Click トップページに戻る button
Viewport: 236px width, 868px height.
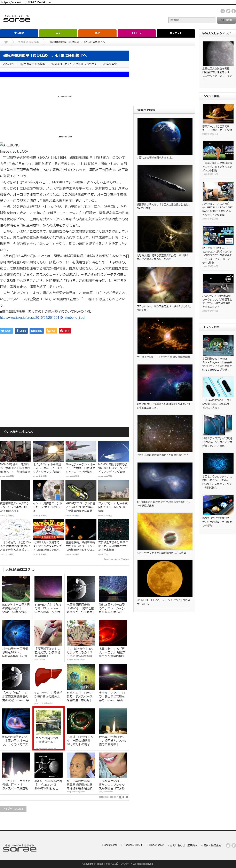pos(13,809)
